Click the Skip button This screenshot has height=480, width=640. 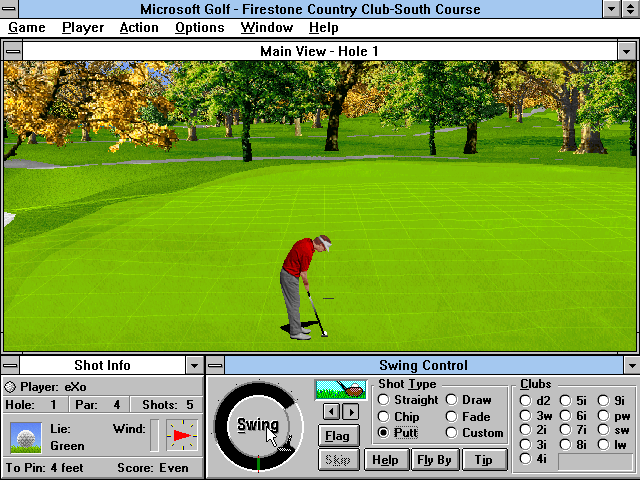[338, 460]
